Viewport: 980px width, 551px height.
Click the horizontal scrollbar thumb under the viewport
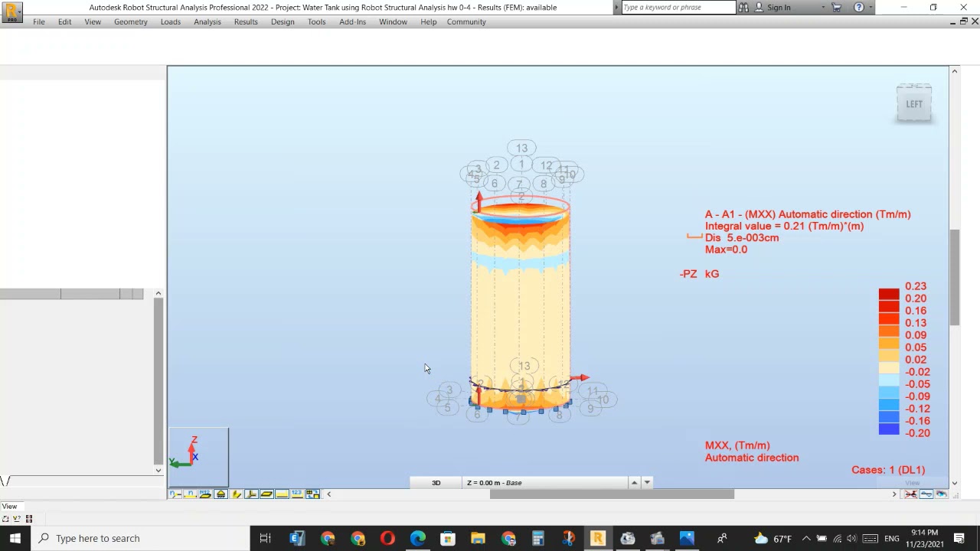tap(612, 494)
